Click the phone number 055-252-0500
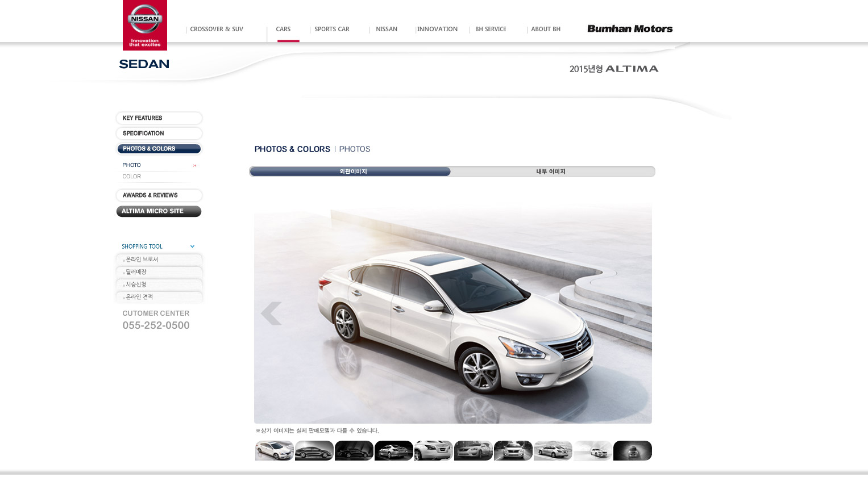The width and height of the screenshot is (868, 481). click(x=156, y=325)
